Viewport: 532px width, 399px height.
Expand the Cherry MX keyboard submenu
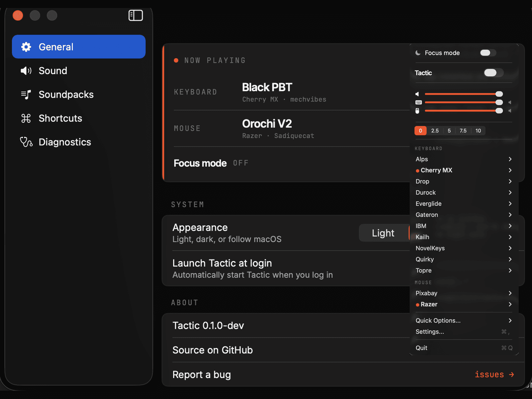(x=464, y=170)
